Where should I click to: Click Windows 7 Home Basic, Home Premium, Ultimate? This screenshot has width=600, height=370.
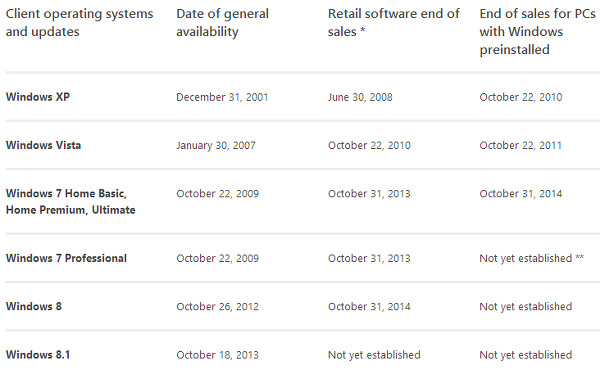point(70,202)
